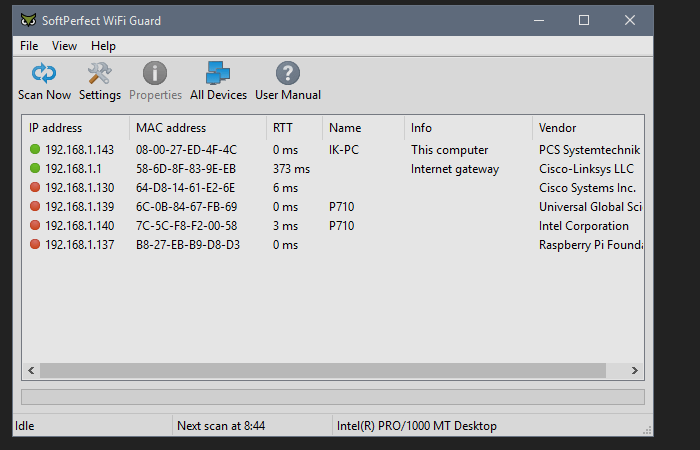The height and width of the screenshot is (450, 700).
Task: Click MAC 64-D8-14-61-E2-6E
Action: coord(185,188)
